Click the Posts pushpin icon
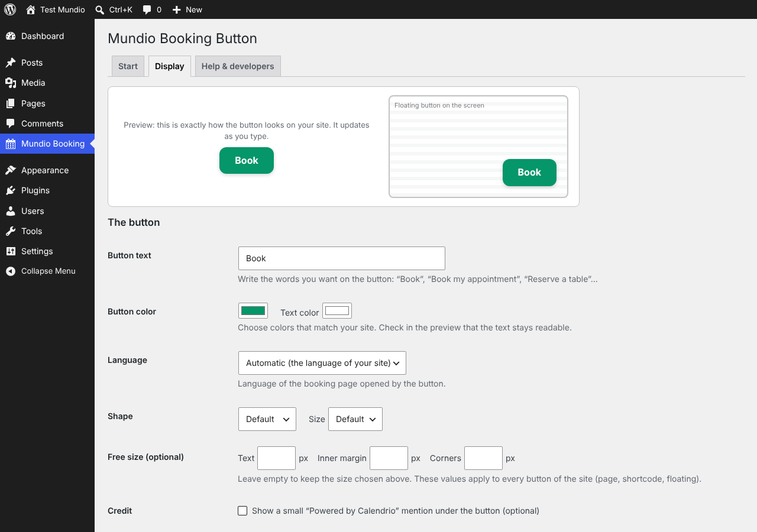 coord(11,63)
